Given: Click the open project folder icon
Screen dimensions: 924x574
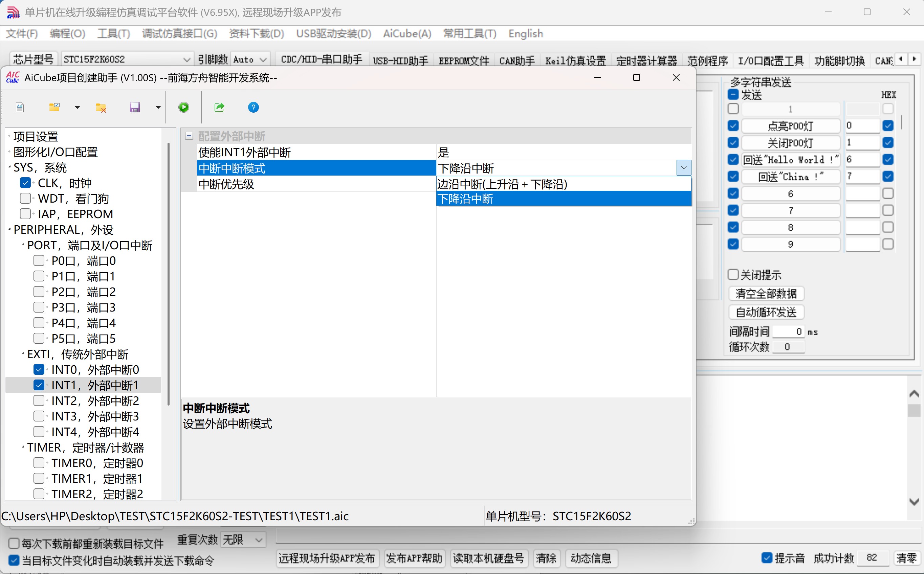Looking at the screenshot, I should point(54,108).
